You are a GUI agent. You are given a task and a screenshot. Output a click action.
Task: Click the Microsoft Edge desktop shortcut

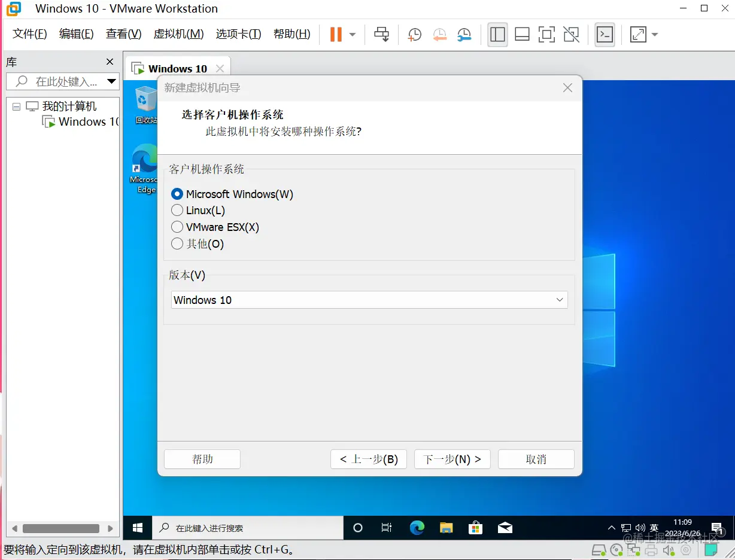(x=144, y=169)
